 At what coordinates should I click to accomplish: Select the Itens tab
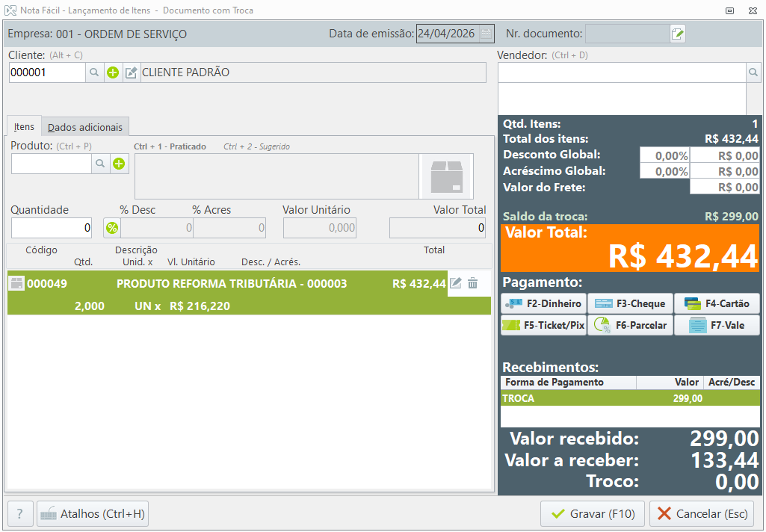click(x=24, y=126)
